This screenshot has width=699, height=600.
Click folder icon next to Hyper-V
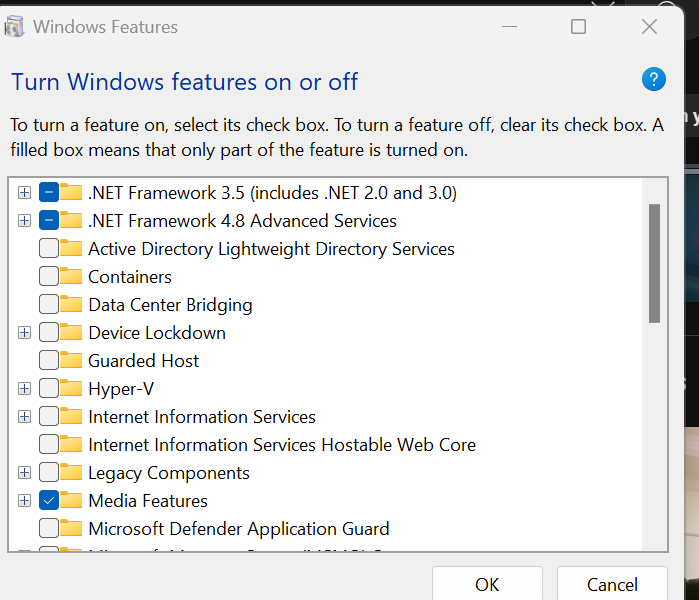click(x=71, y=388)
